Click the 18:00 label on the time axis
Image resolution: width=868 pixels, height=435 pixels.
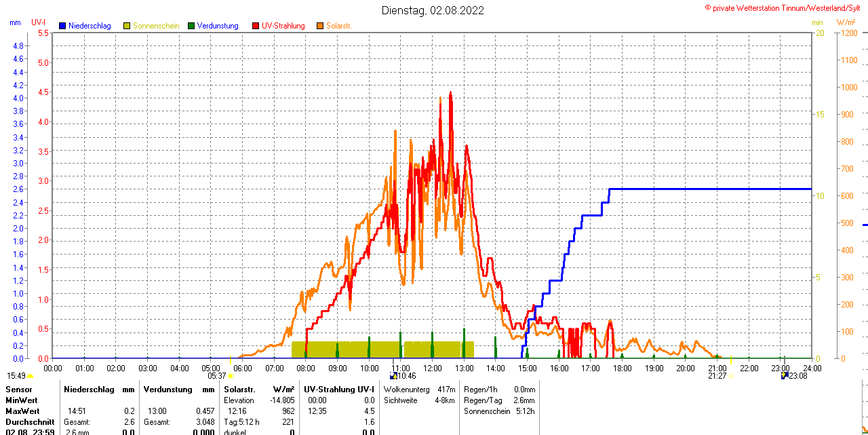pyautogui.click(x=622, y=368)
